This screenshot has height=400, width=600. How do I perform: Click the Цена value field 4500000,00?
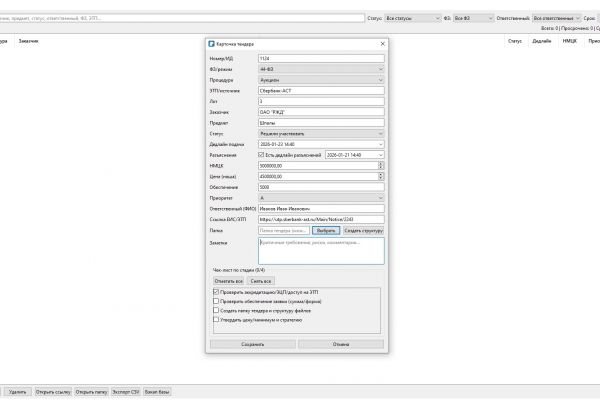point(318,176)
